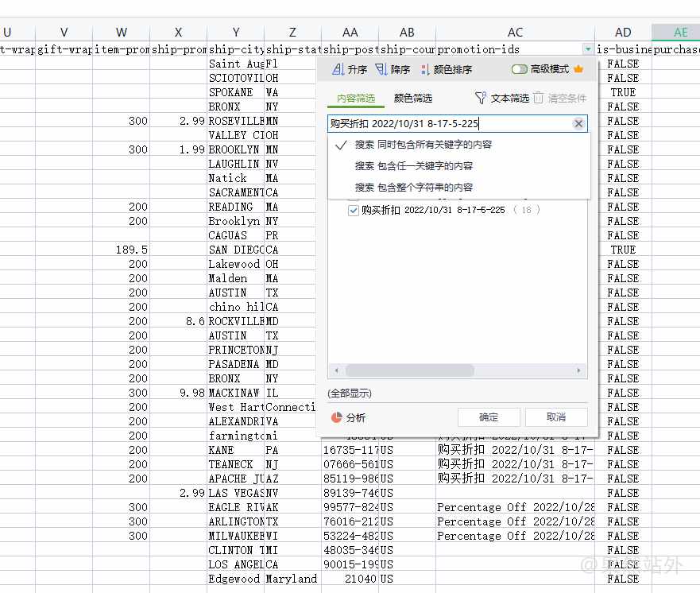
Task: Click into the filter search input field
Action: pyautogui.click(x=450, y=124)
